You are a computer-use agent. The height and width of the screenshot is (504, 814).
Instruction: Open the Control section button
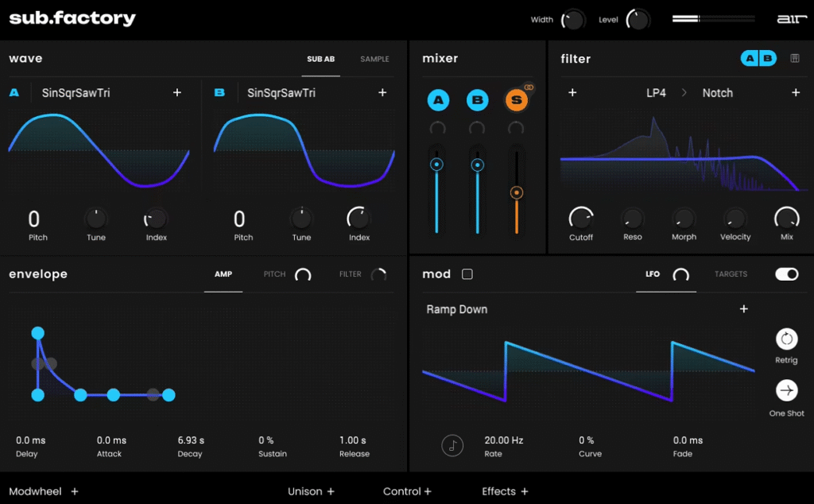407,491
